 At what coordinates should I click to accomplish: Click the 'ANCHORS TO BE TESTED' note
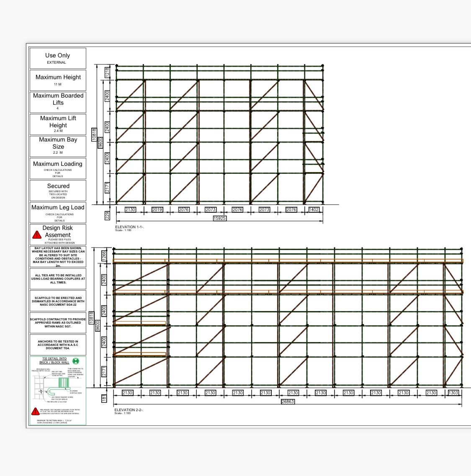(x=58, y=345)
